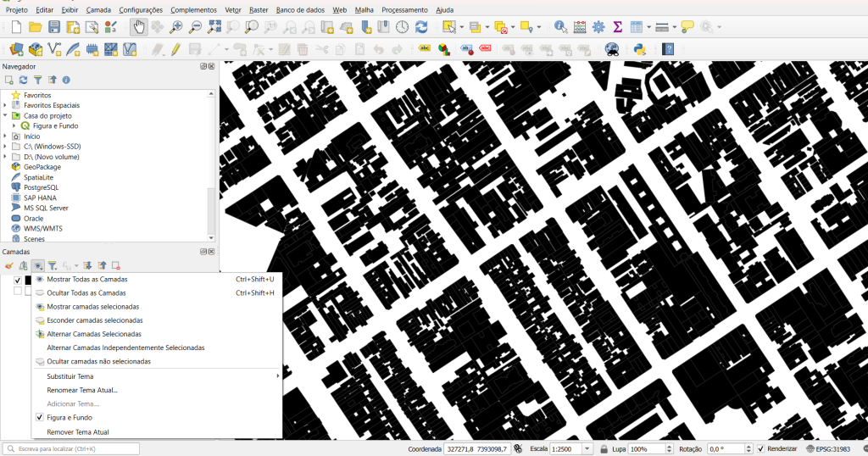Open the select features tool dropdown arrow
The width and height of the screenshot is (868, 456).
coord(461,26)
